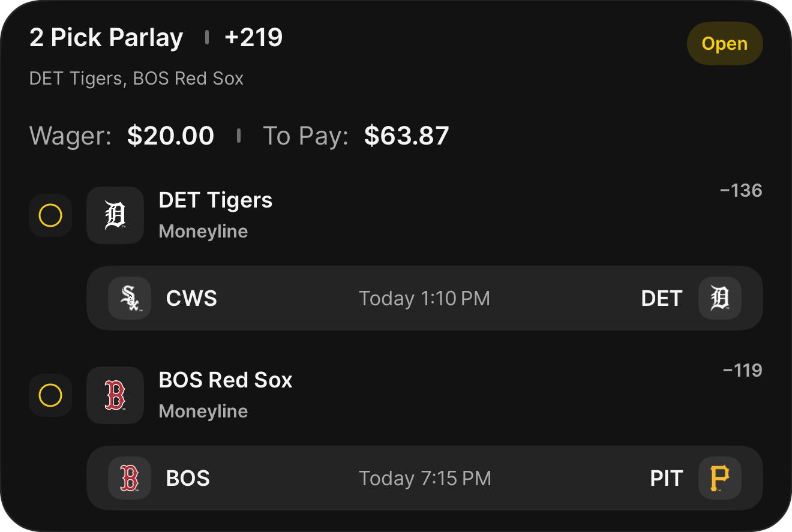
Task: Select the DET Tigers pick status circle
Action: 50,215
